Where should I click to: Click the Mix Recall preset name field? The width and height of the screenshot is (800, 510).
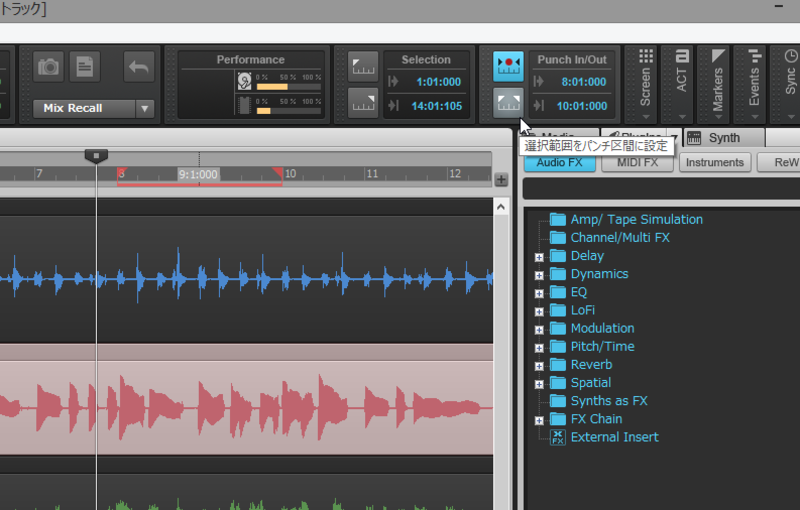84,109
